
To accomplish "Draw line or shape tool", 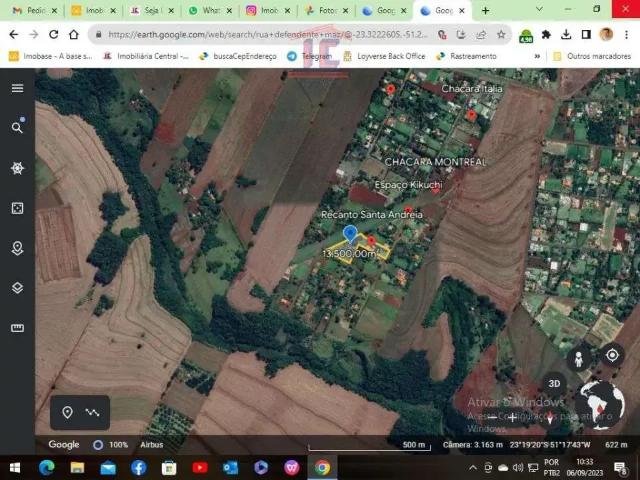I will (x=92, y=412).
